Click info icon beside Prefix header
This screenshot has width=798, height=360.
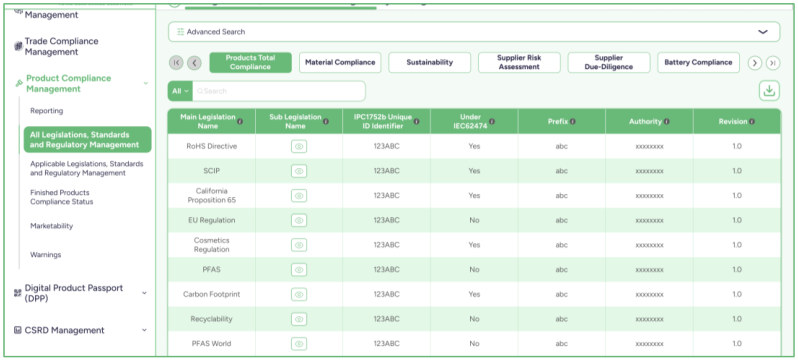(573, 122)
